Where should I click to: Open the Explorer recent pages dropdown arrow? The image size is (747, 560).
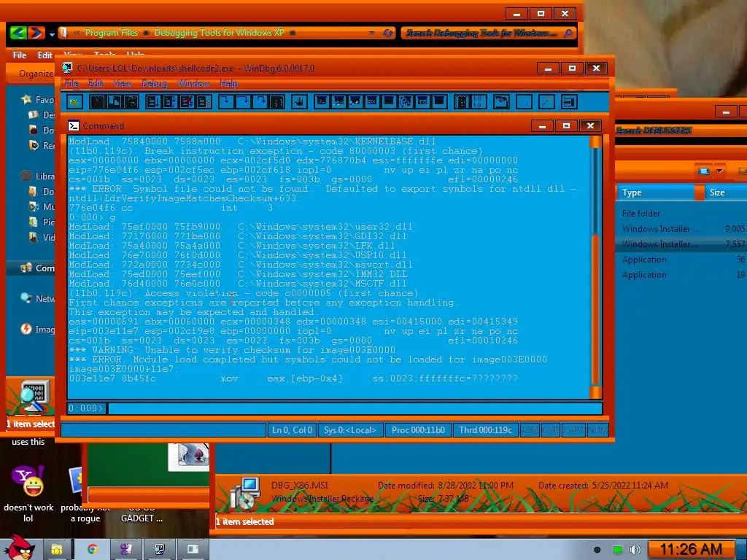tap(52, 34)
